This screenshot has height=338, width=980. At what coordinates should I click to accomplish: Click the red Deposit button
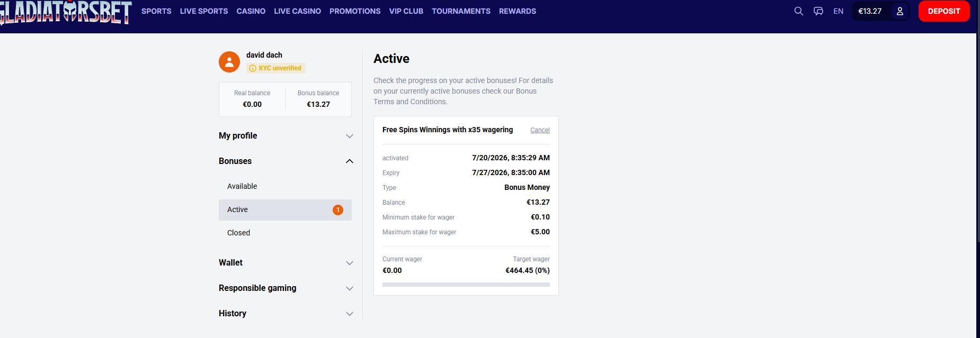tap(944, 11)
